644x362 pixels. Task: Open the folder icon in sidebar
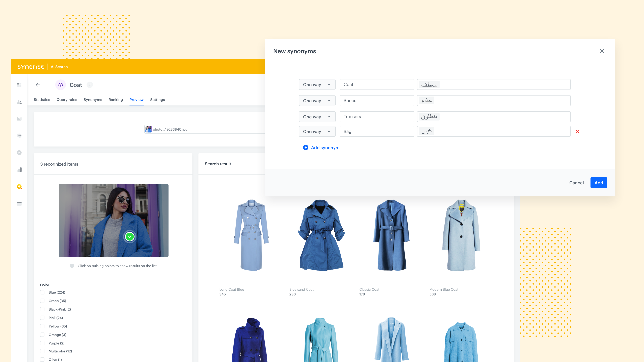point(19,204)
